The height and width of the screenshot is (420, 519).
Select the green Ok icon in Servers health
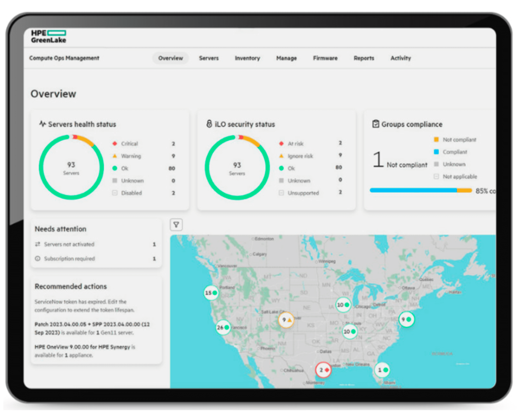tap(115, 168)
